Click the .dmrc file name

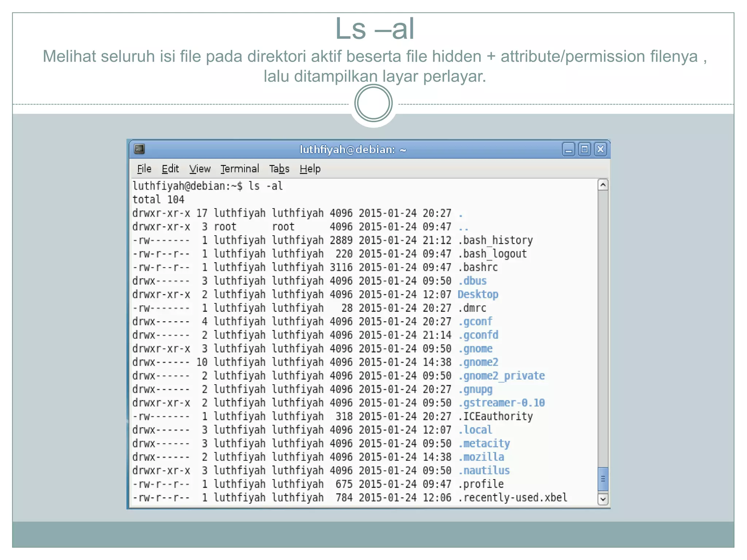tap(472, 308)
